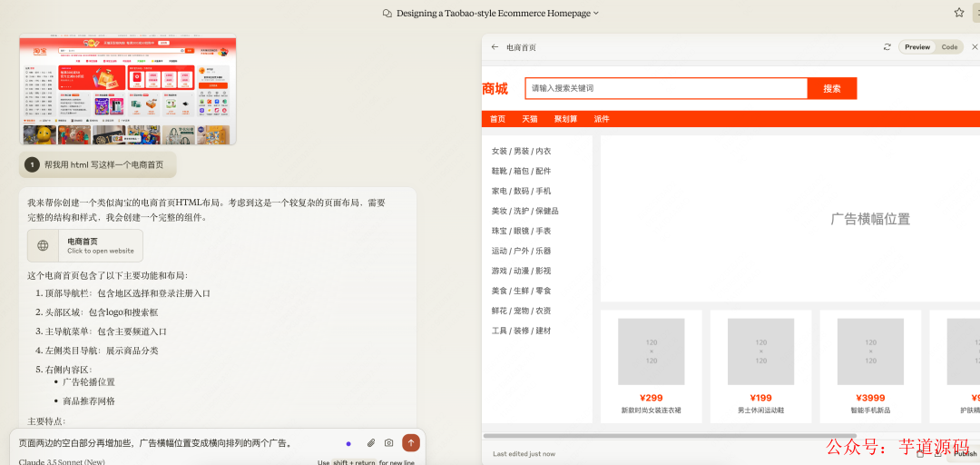Open the 鞋靴 / 箱包 / 配件 category
The image size is (980, 465).
521,171
